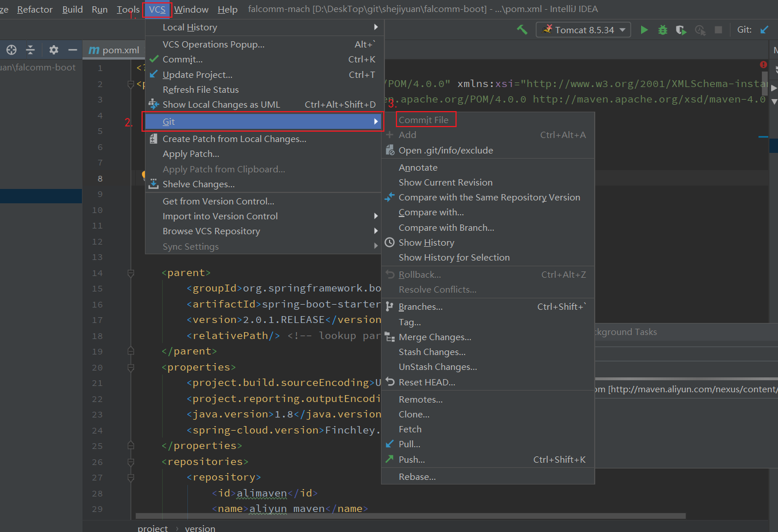
Task: Open the Help menu
Action: (x=227, y=9)
